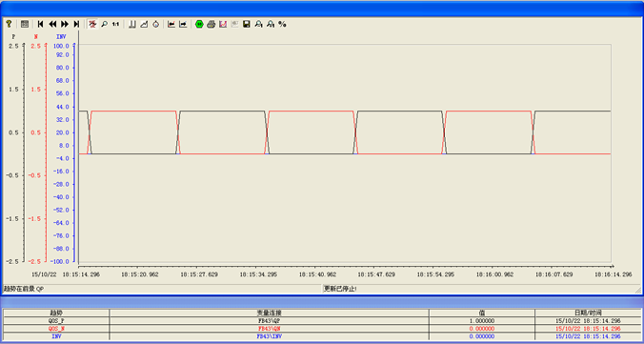Screen dimensions: 644x344
Task: Click the 值 column header
Action: point(482,313)
